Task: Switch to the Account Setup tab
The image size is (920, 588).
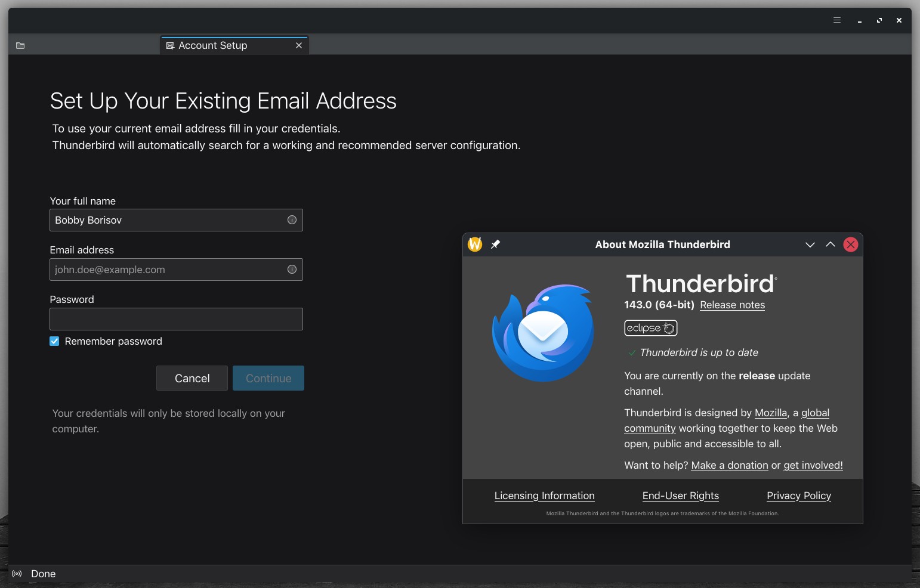Action: [234, 45]
